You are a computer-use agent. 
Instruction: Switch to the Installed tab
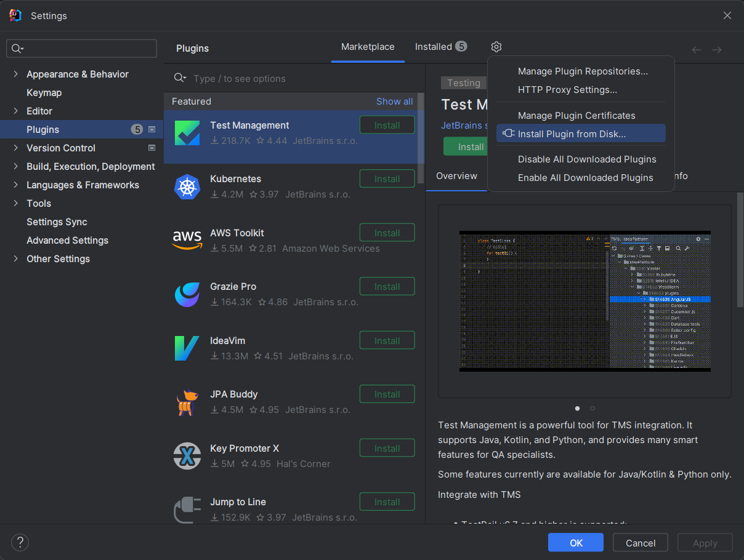tap(440, 47)
